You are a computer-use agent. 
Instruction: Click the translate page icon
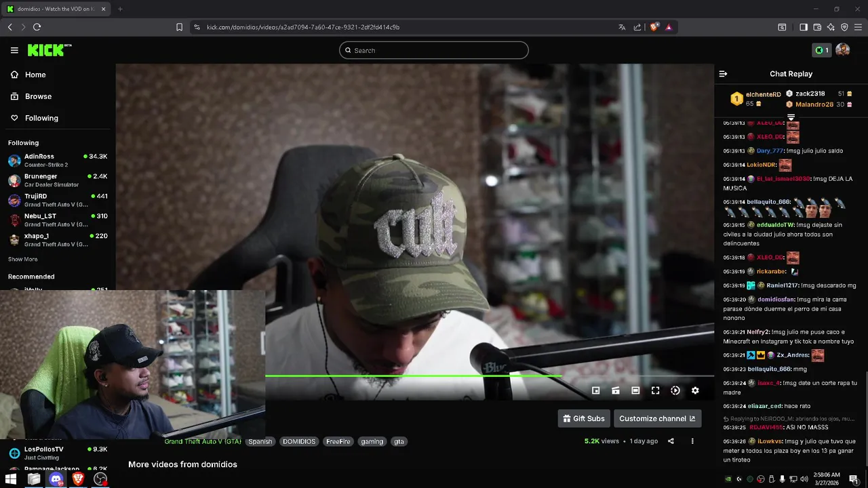[622, 27]
